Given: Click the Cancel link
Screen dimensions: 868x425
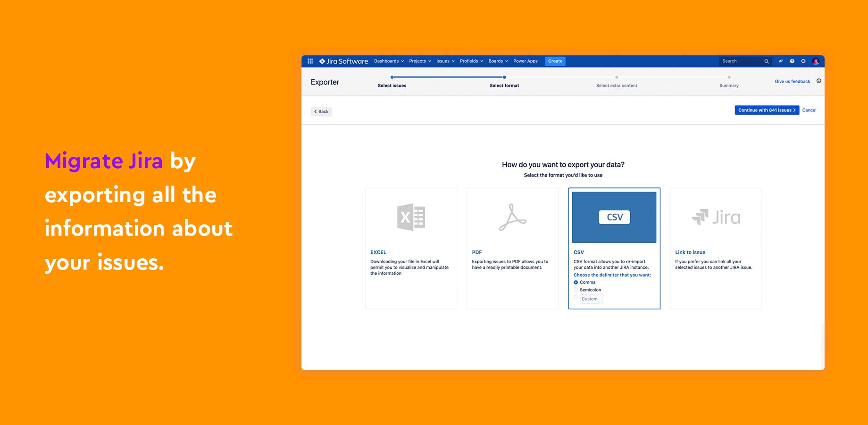Looking at the screenshot, I should 809,110.
